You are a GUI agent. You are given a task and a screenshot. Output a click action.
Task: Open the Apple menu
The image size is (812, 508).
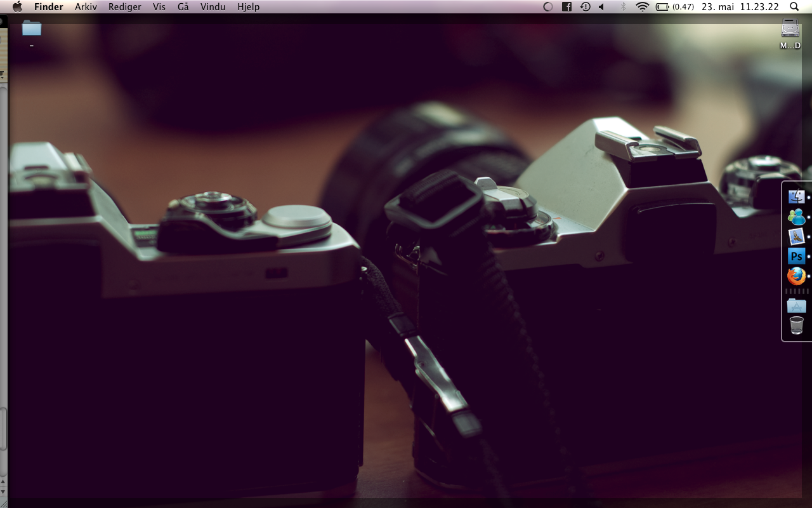[17, 6]
